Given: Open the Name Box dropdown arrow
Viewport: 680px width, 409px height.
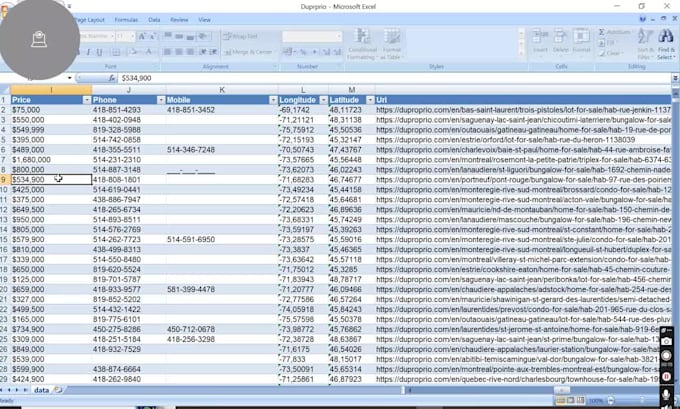Looking at the screenshot, I should pos(69,78).
